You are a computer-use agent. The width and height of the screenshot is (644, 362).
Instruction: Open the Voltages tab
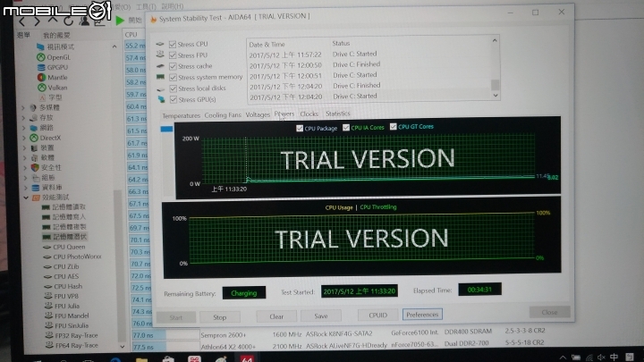(x=258, y=114)
